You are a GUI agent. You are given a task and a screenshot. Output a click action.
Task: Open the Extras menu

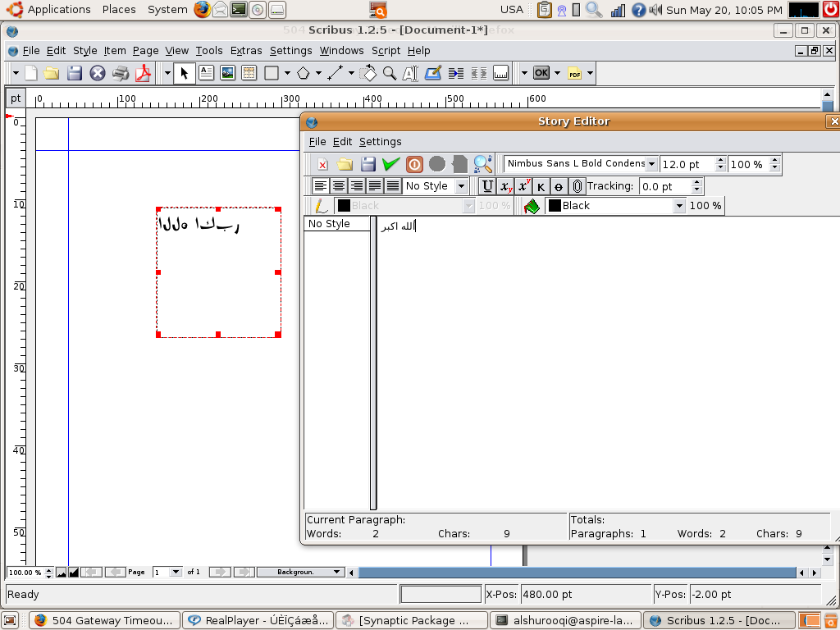tap(246, 51)
